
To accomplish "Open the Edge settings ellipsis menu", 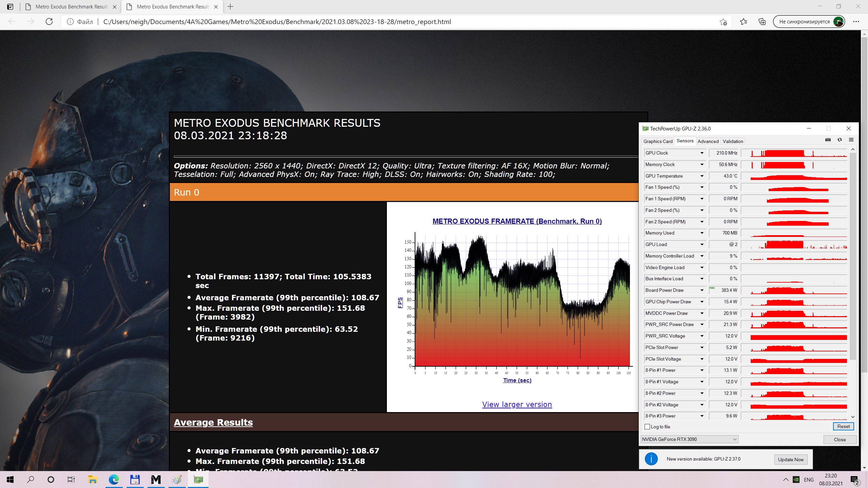I will pyautogui.click(x=856, y=22).
